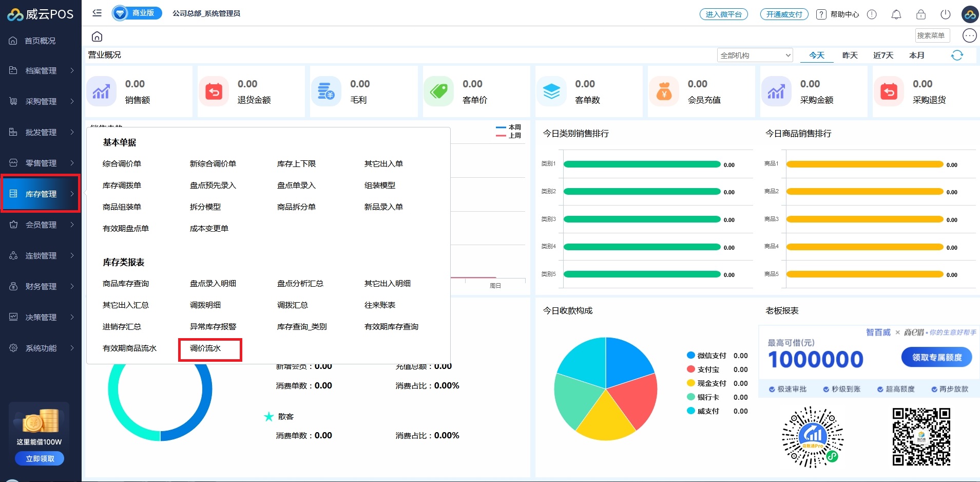Click the lock screen icon
Viewport: 980px width, 482px height.
pos(920,14)
